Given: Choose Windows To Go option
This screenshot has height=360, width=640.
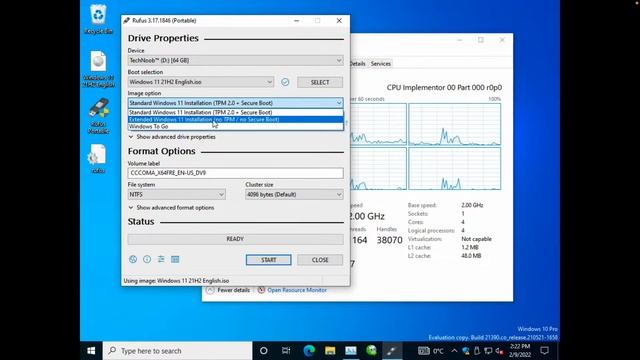Looking at the screenshot, I should 236,127.
